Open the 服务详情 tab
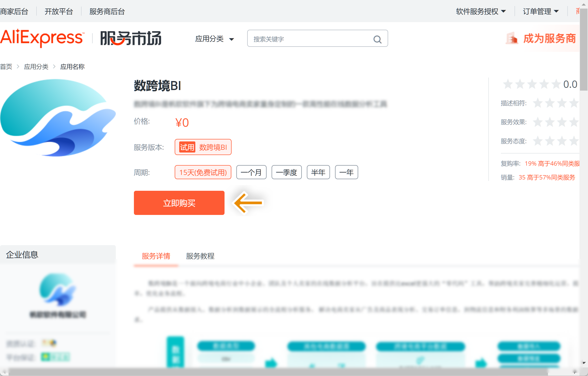The width and height of the screenshot is (588, 376). 156,256
